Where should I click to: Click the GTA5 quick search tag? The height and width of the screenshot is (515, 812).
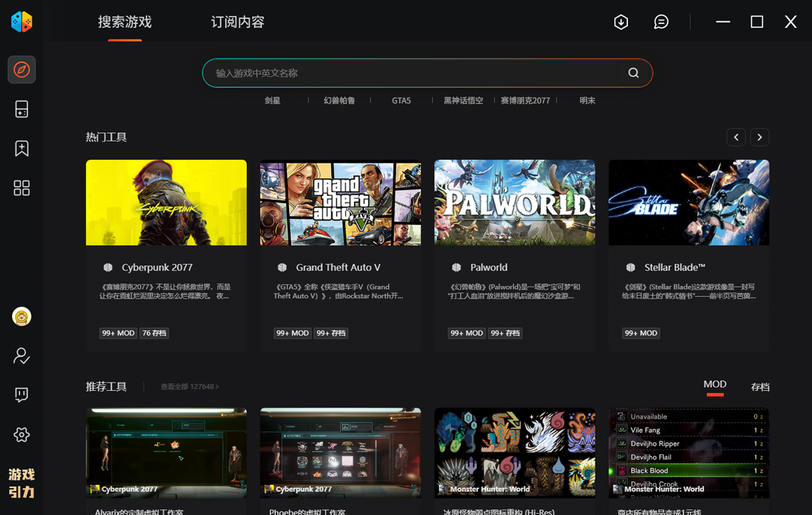(x=401, y=101)
